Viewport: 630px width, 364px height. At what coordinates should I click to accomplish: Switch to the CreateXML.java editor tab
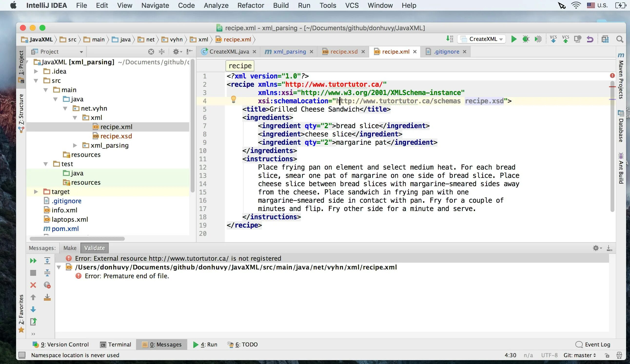[x=229, y=51]
